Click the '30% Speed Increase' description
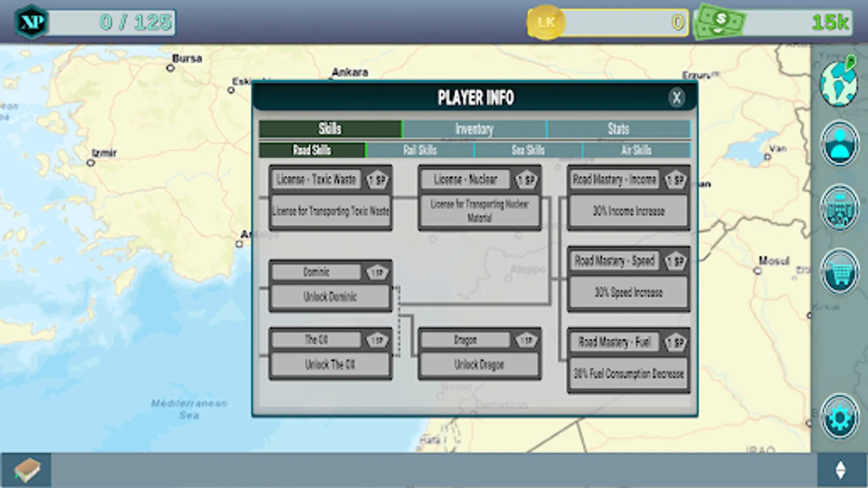 (x=629, y=293)
